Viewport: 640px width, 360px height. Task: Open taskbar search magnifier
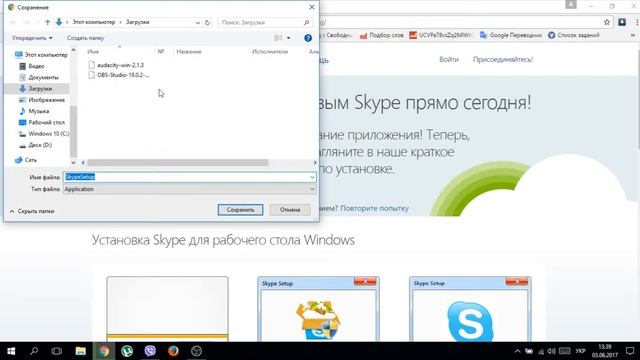click(34, 351)
